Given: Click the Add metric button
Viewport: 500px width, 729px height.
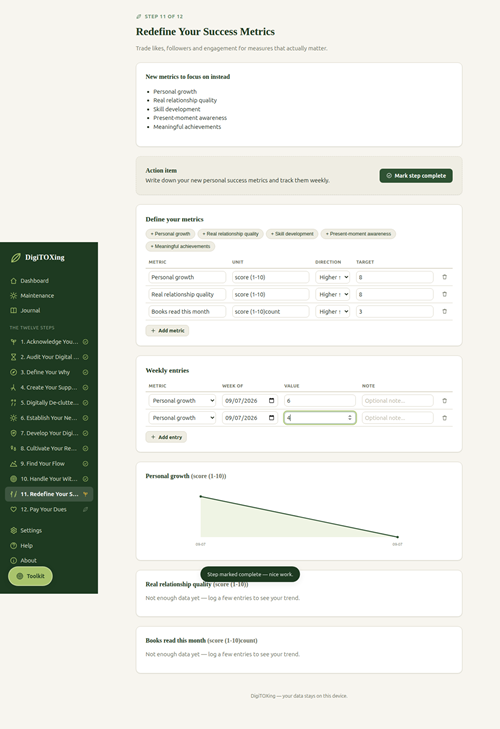Looking at the screenshot, I should pyautogui.click(x=167, y=331).
